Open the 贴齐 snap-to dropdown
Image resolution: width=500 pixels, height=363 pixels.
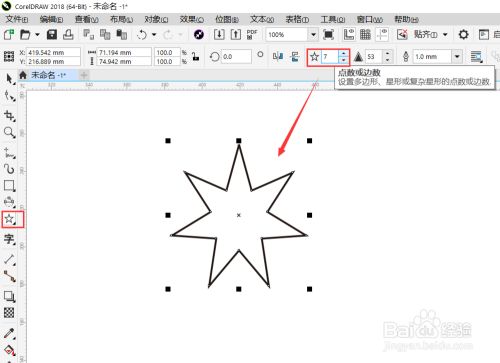point(445,34)
